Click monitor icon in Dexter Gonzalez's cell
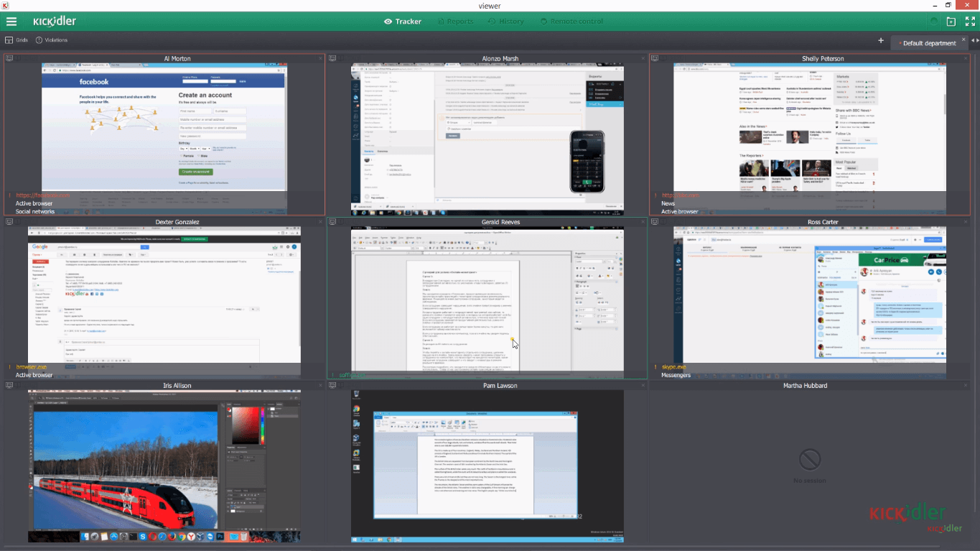This screenshot has width=980, height=551. (x=10, y=222)
